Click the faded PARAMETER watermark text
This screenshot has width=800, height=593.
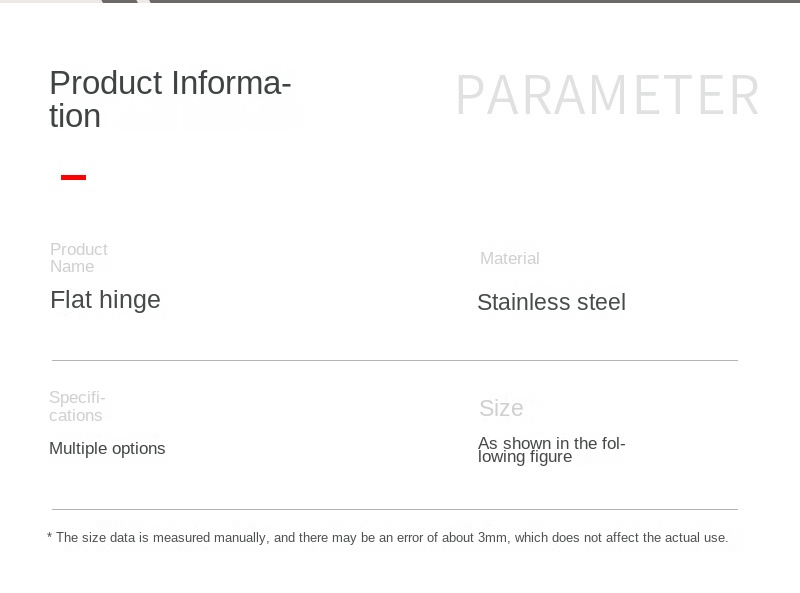607,97
